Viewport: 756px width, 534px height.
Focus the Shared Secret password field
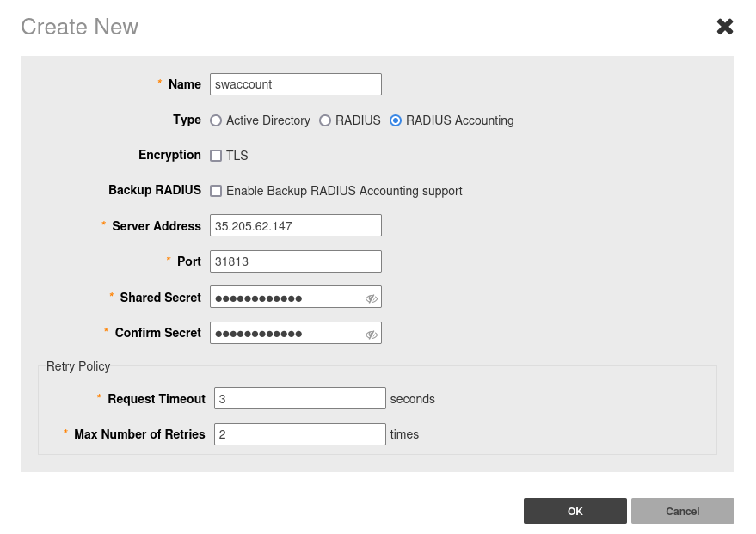(286, 298)
